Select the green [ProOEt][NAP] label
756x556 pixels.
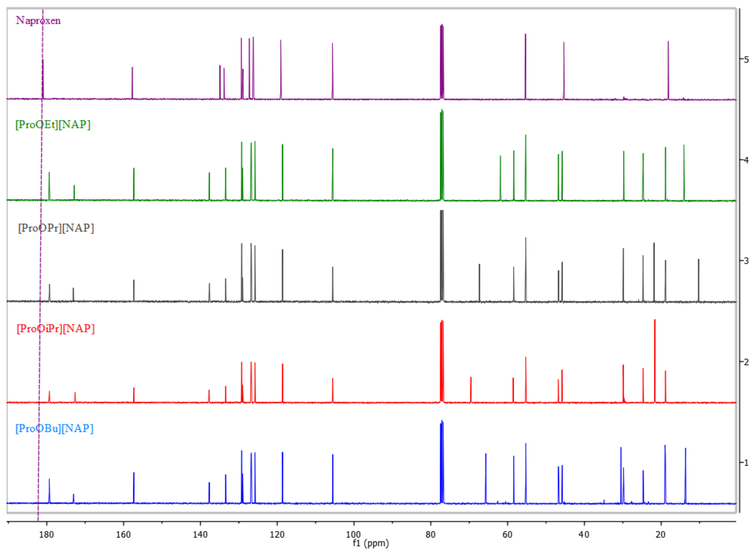[x=53, y=124]
